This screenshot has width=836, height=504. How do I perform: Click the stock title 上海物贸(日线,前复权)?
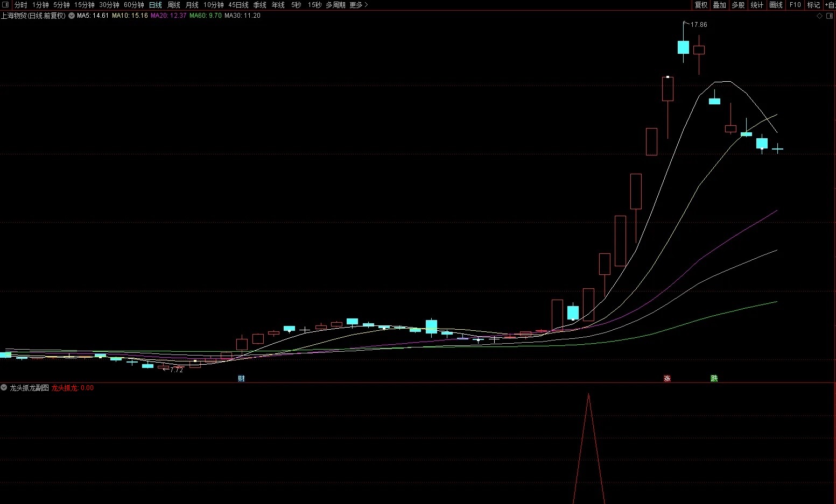tap(33, 16)
